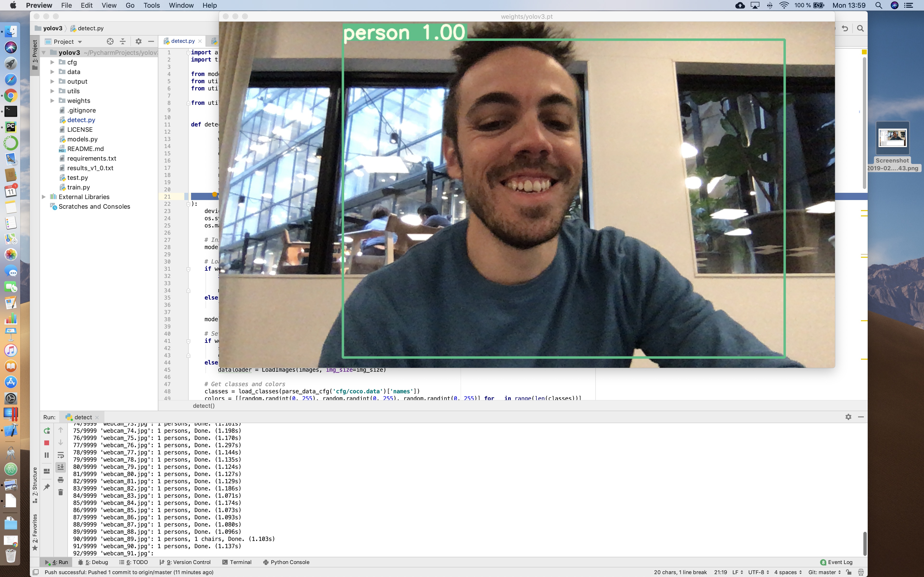
Task: Toggle scroll to end in console output
Action: pyautogui.click(x=61, y=467)
